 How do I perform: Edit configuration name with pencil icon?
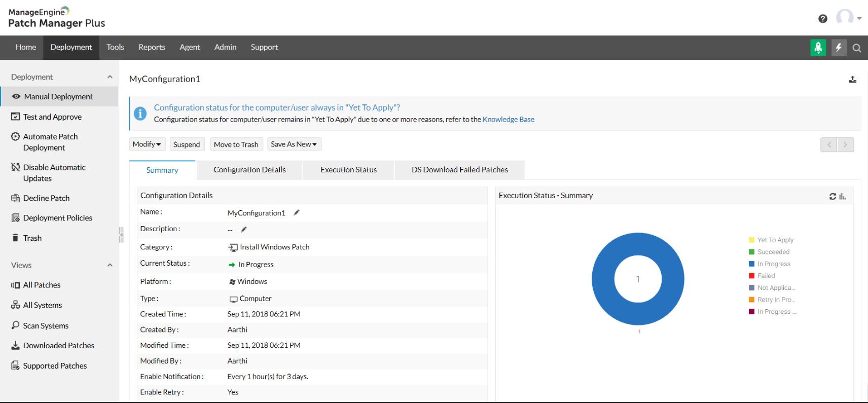click(297, 213)
